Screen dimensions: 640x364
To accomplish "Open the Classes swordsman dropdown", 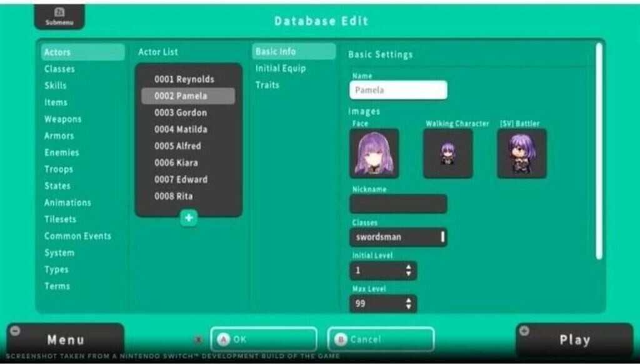I will (x=398, y=237).
